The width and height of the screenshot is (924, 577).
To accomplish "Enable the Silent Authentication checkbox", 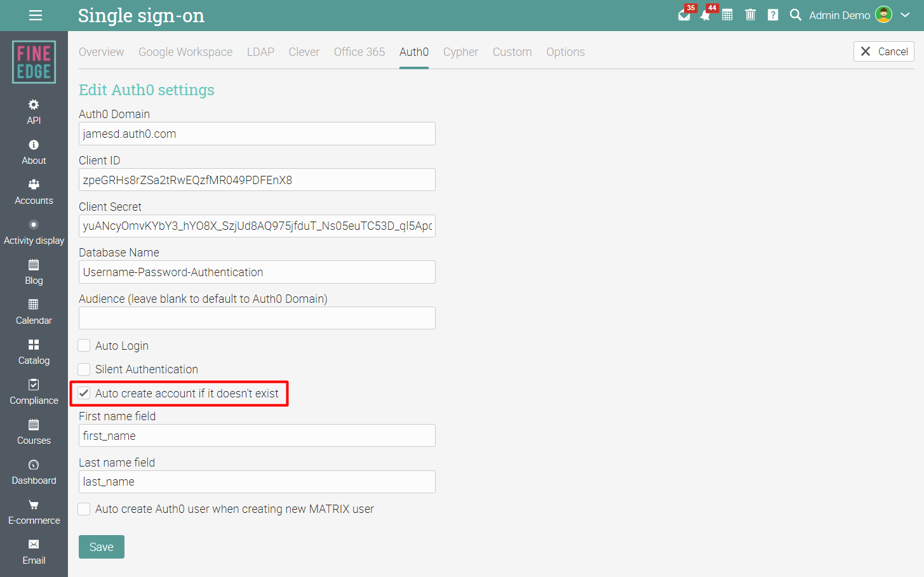I will pos(84,369).
